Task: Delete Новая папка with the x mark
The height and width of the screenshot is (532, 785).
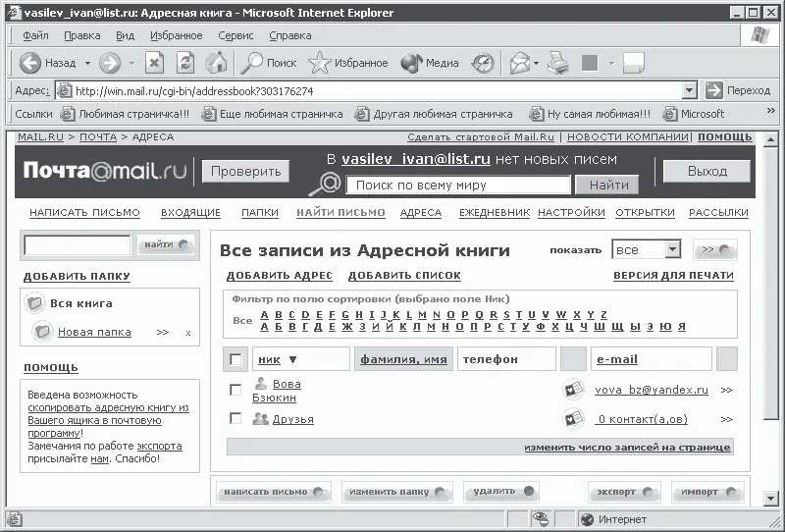Action: [x=188, y=333]
